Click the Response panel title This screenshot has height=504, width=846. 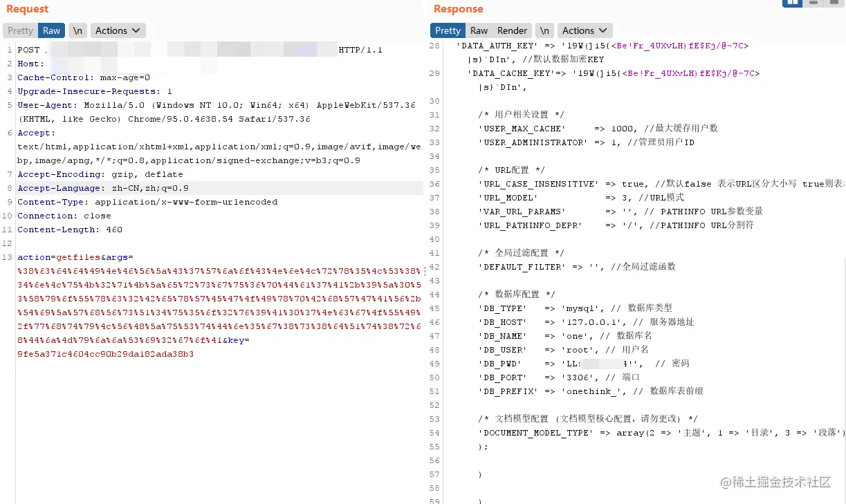pos(459,9)
